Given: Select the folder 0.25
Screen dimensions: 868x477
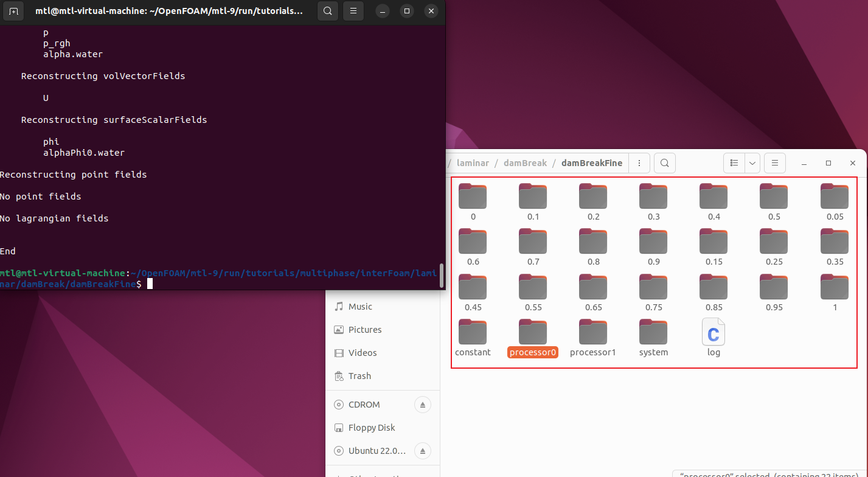Looking at the screenshot, I should tap(774, 248).
